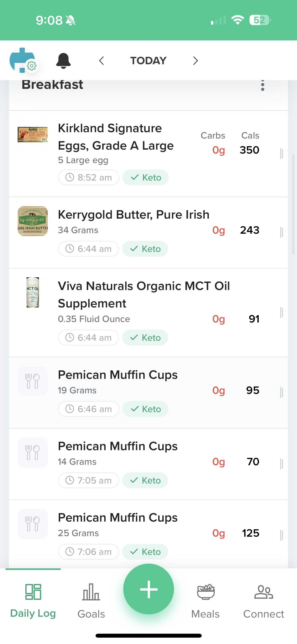The width and height of the screenshot is (297, 644).
Task: Tap Kirkland eggs product thumbnail
Action: tap(33, 135)
